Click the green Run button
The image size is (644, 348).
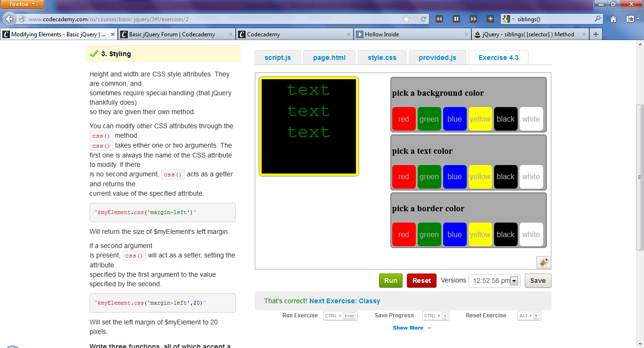pos(391,281)
